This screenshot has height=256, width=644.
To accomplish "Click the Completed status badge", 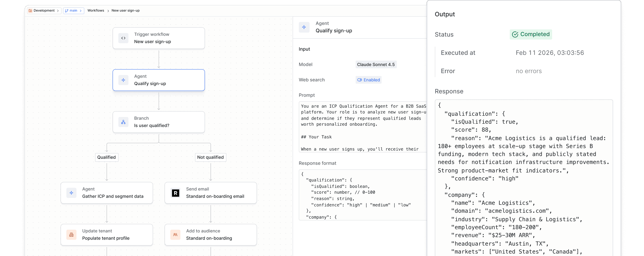I will [531, 34].
